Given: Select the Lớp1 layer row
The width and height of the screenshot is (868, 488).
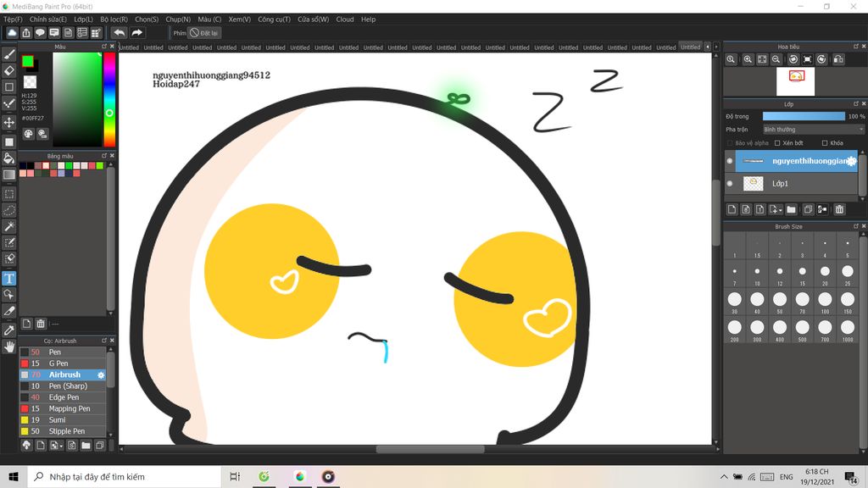Looking at the screenshot, I should [791, 183].
